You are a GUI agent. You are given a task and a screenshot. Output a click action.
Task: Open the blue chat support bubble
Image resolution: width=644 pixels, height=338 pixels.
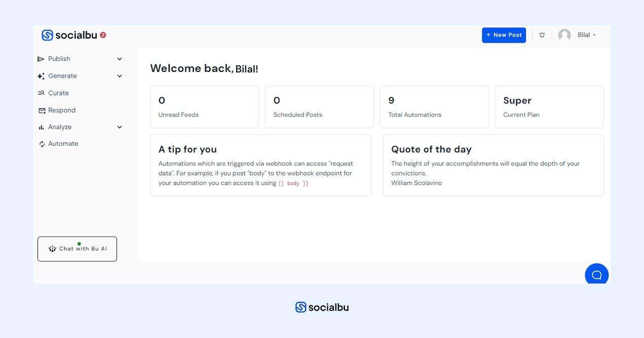tap(596, 275)
